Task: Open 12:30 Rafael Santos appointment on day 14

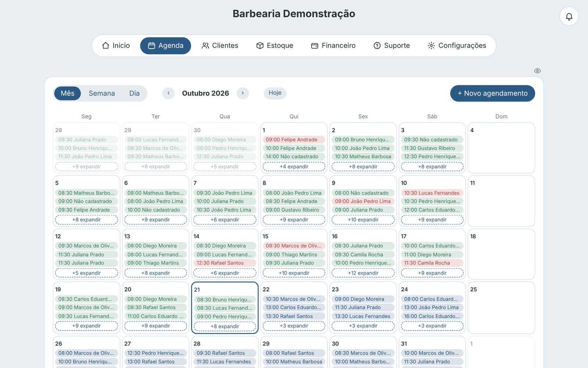Action: point(225,263)
